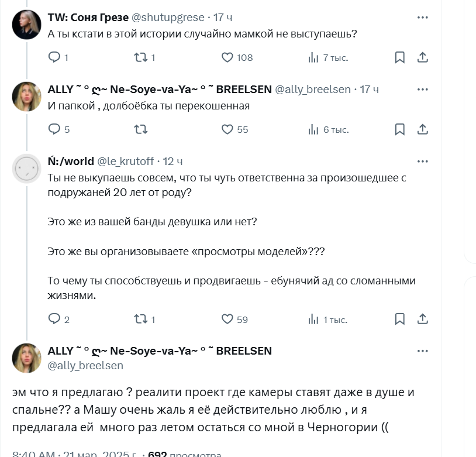This screenshot has width=476, height=457.
Task: View analytics showing 6 тыс. views
Action: [313, 129]
